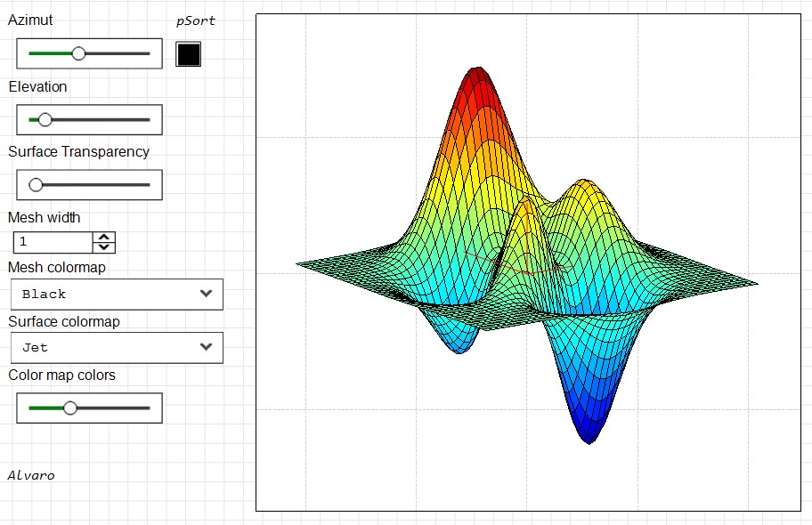Viewport: 812px width, 525px height.
Task: Click the Color map colors slider handle
Action: [x=69, y=408]
